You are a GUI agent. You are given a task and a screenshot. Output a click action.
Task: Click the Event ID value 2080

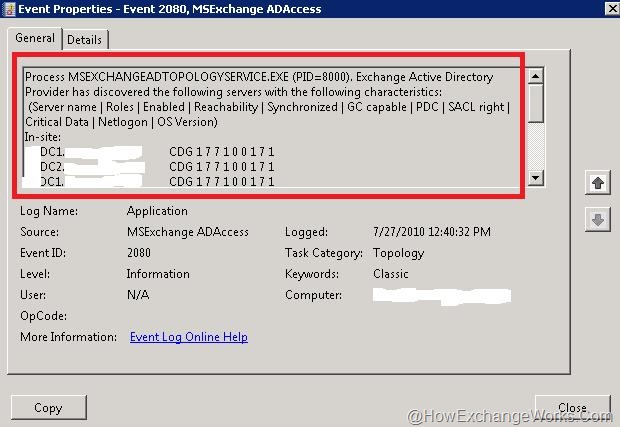139,253
